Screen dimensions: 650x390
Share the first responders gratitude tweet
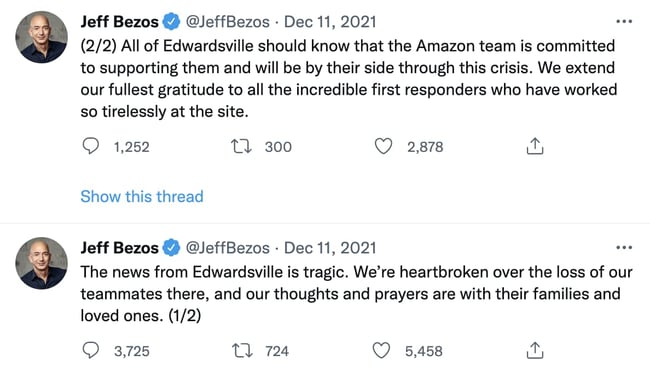pos(535,146)
